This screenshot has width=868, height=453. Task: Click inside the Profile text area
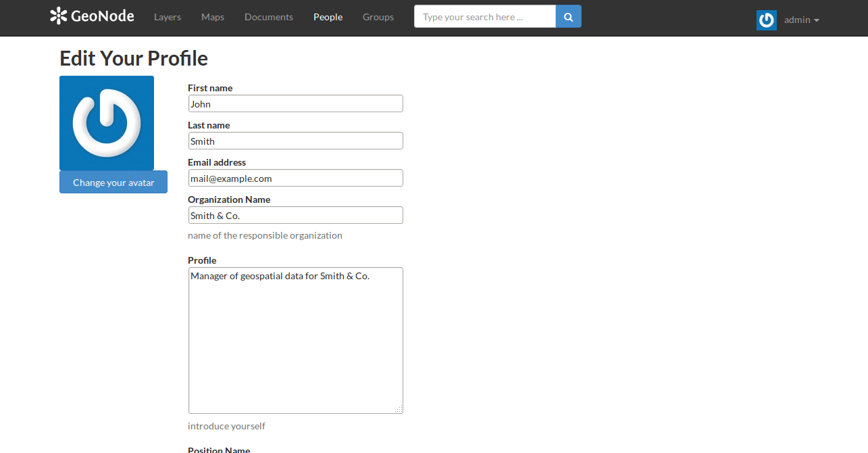pyautogui.click(x=296, y=340)
